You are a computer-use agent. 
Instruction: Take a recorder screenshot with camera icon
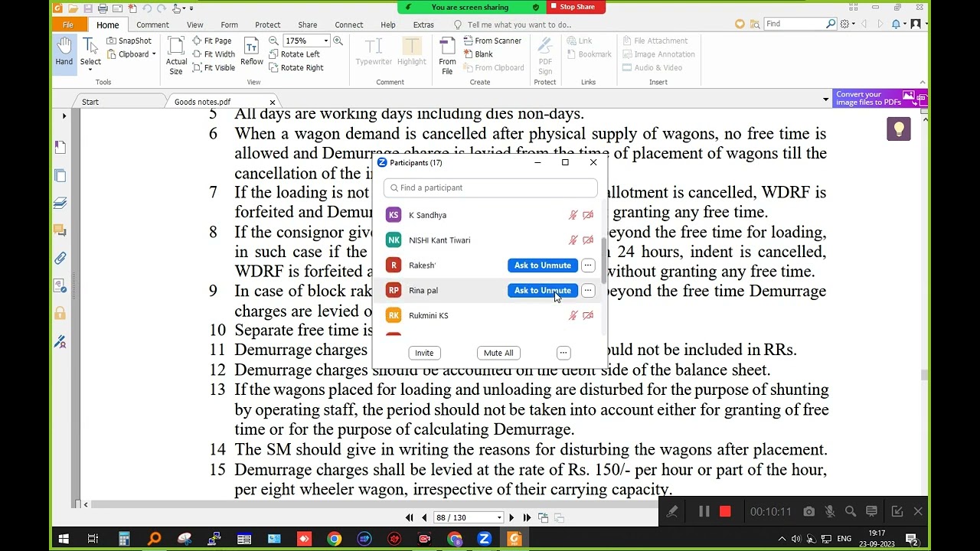pos(808,511)
